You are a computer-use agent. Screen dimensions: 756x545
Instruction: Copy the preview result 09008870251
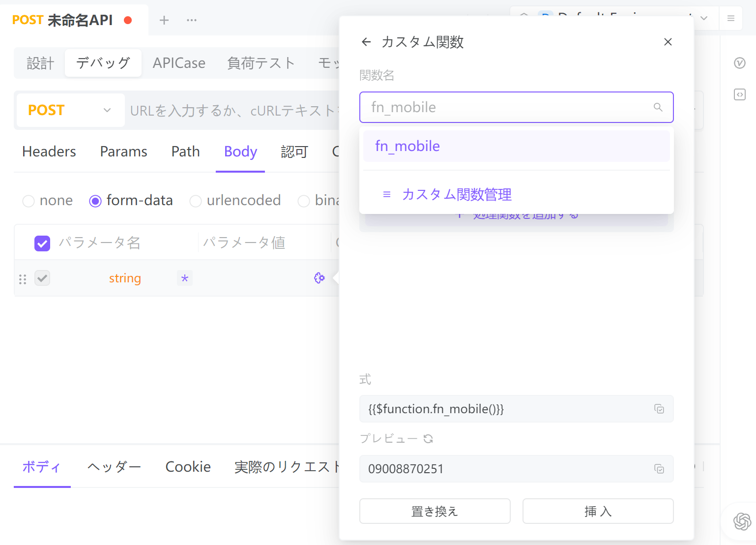[x=659, y=469]
